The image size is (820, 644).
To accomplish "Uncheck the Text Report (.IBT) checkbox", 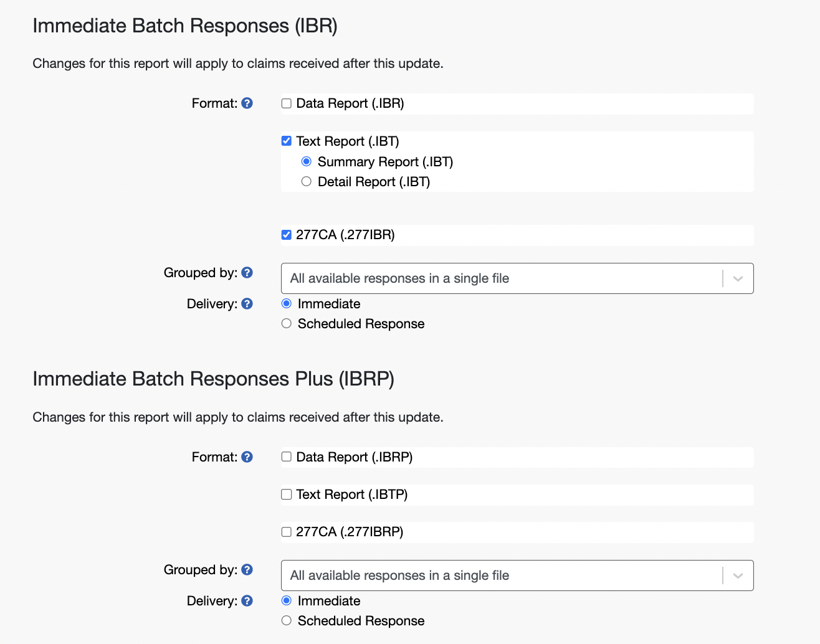I will coord(287,141).
